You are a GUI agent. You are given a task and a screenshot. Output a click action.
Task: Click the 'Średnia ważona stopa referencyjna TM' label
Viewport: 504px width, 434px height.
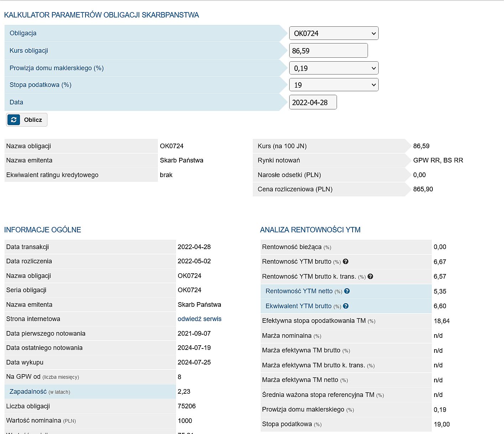323,395
